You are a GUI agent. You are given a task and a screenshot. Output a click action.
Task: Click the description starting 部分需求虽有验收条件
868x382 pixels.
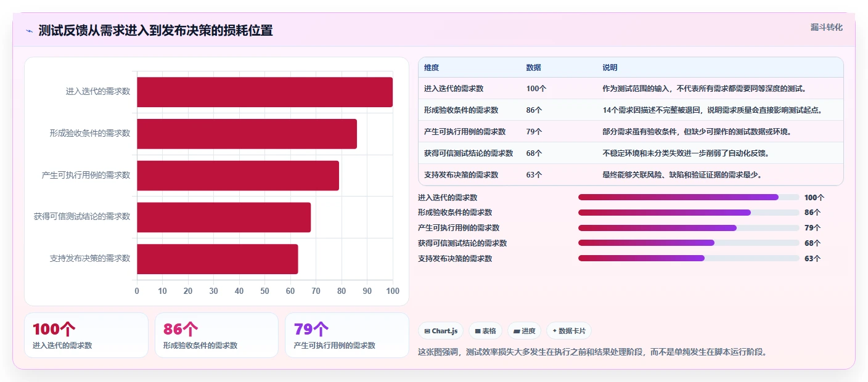point(697,132)
